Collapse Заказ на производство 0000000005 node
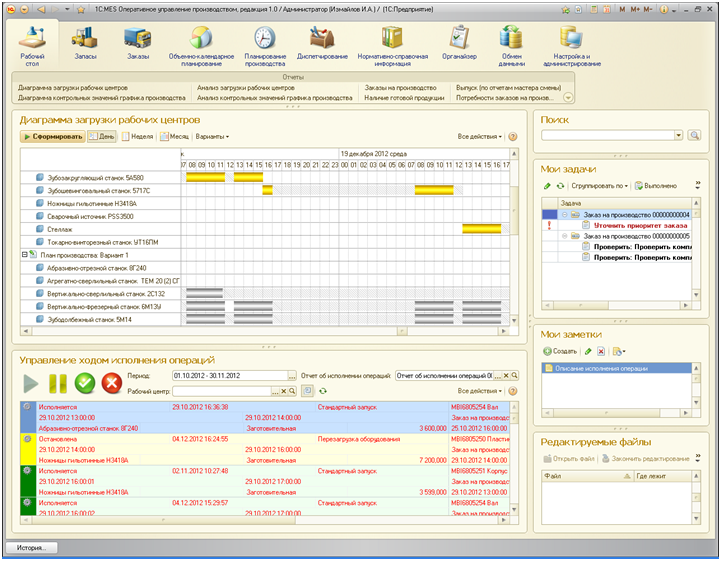 (565, 236)
